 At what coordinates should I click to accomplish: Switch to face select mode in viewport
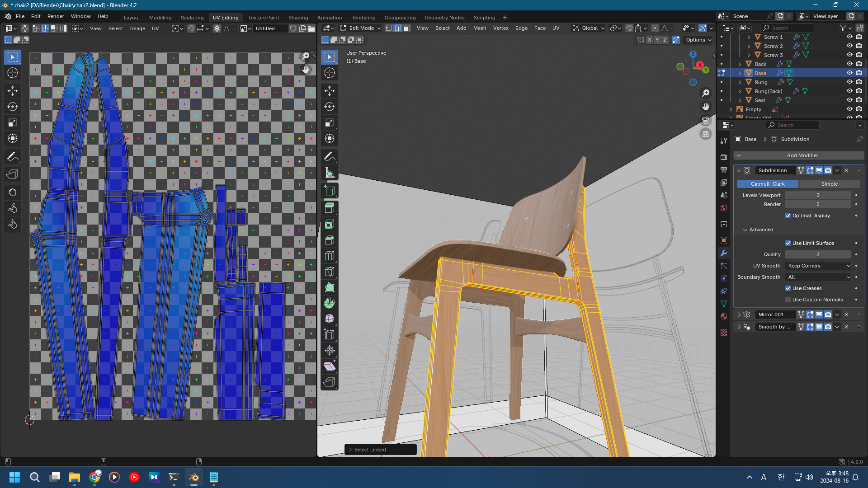coord(406,28)
